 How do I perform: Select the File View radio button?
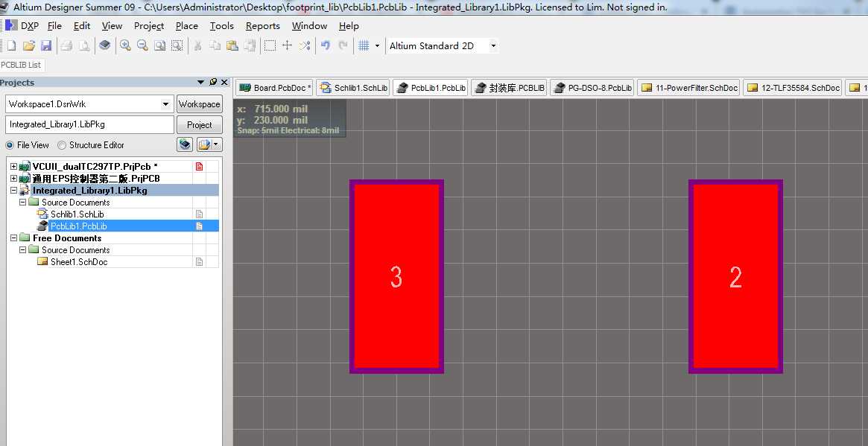click(10, 145)
